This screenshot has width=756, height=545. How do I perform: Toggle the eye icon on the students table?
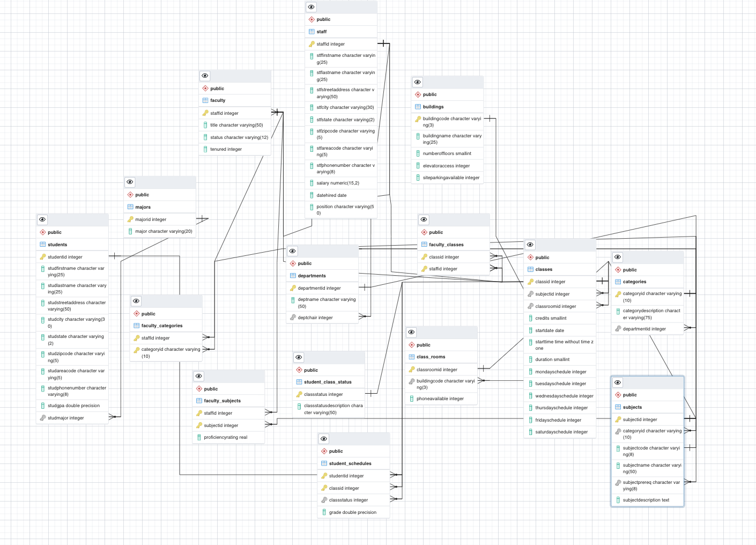pyautogui.click(x=42, y=219)
